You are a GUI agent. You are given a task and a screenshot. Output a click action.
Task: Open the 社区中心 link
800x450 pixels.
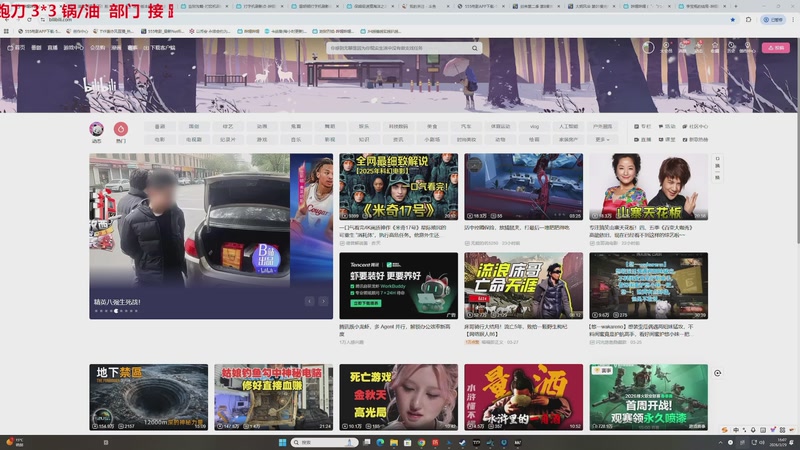695,126
